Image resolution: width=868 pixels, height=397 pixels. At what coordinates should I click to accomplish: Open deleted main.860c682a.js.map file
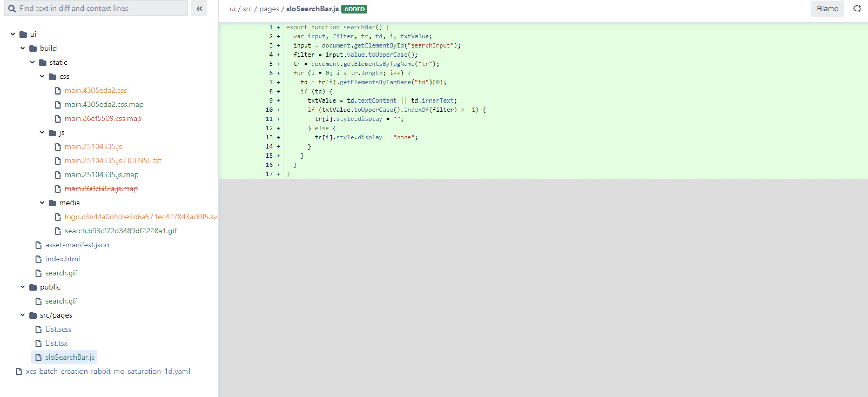101,189
